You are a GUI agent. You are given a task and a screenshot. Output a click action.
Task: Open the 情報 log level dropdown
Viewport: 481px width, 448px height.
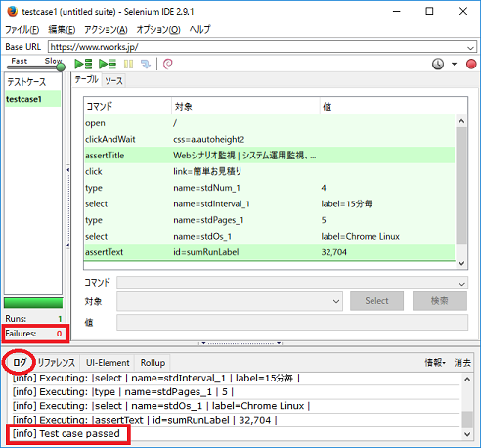[x=435, y=363]
